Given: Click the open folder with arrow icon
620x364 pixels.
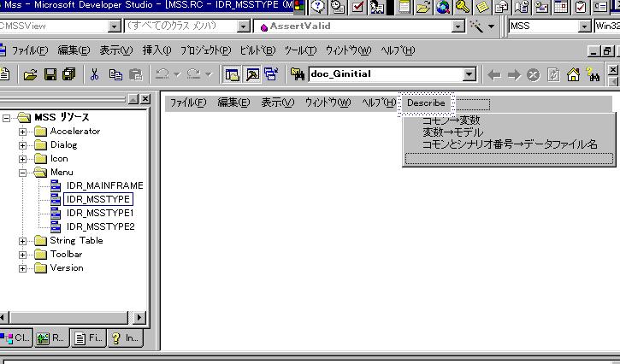Looking at the screenshot, I should [423, 7].
